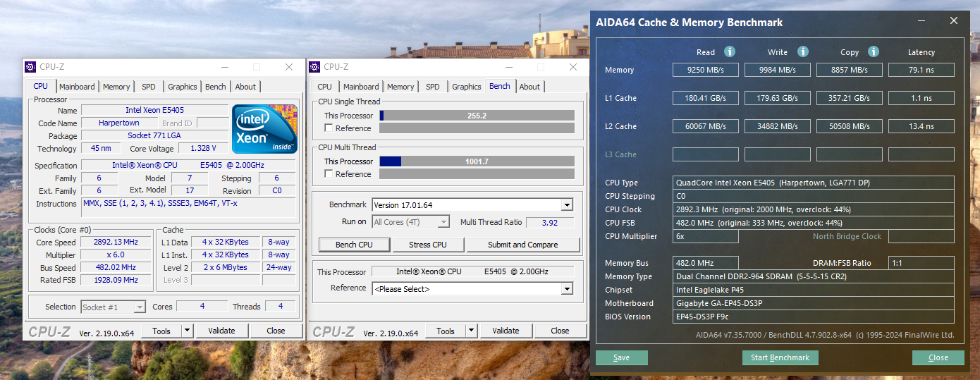Click the CPU-Z app icon in left window title bar
The image size is (980, 380).
(30, 67)
